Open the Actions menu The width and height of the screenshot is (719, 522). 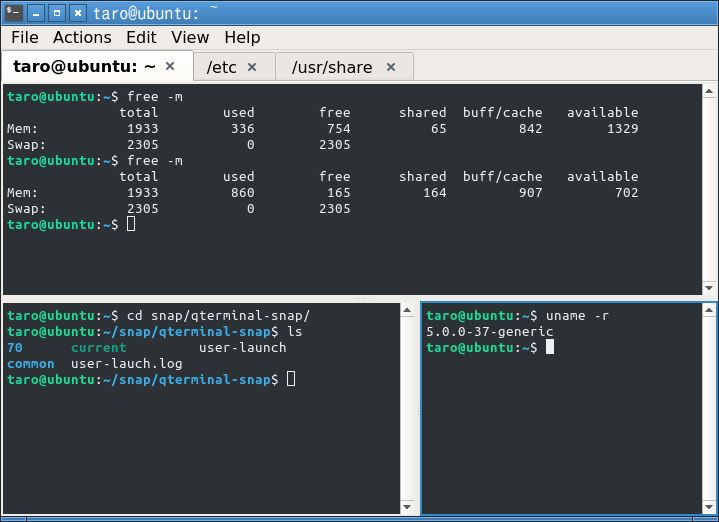coord(82,37)
